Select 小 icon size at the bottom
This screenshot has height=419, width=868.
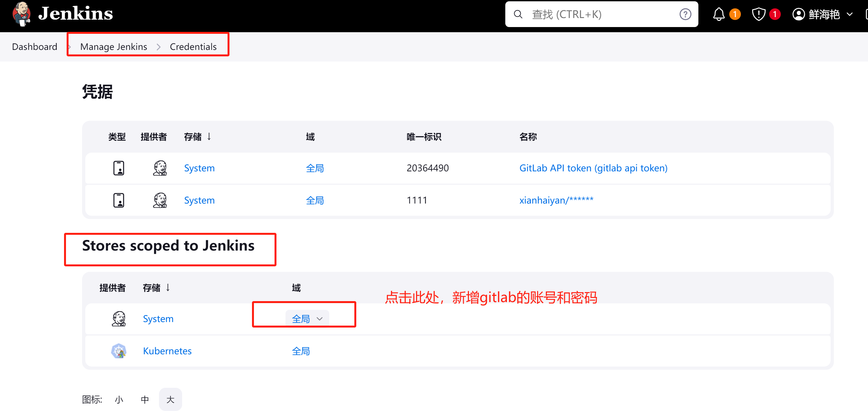point(119,399)
